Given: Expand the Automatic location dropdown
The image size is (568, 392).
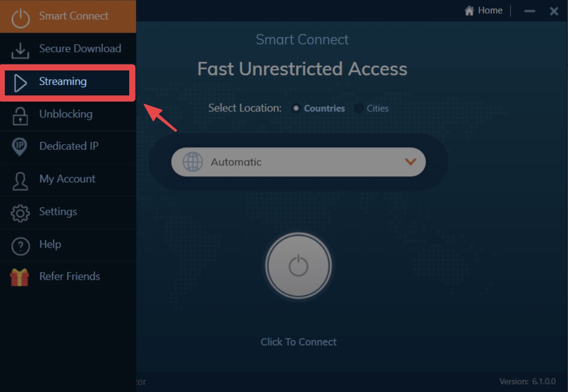Looking at the screenshot, I should point(298,162).
